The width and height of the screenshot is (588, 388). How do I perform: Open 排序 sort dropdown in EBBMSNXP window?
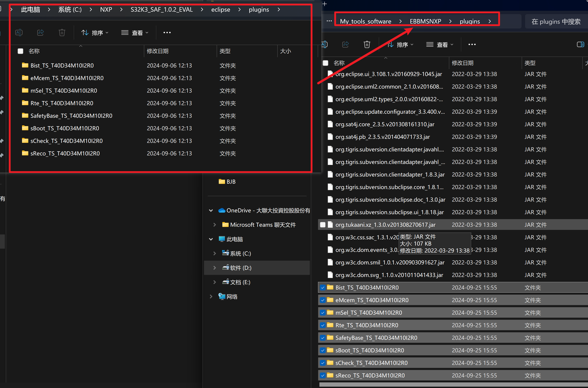click(400, 45)
